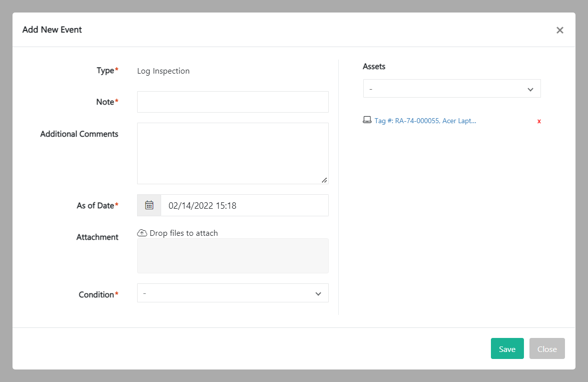Open the Assets dropdown

[x=451, y=88]
